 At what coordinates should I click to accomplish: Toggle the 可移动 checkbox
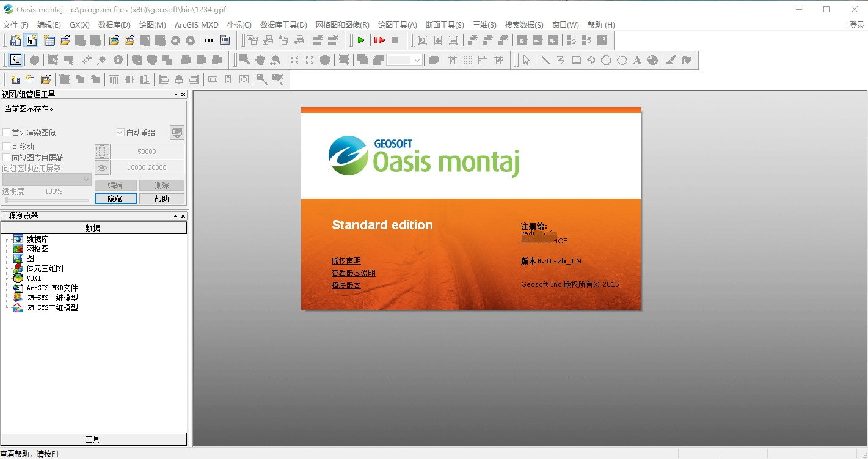pos(7,147)
